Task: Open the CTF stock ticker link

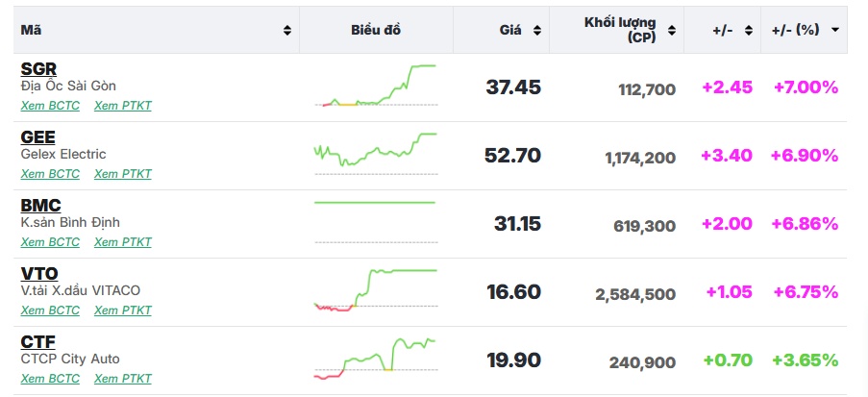Action: (37, 342)
